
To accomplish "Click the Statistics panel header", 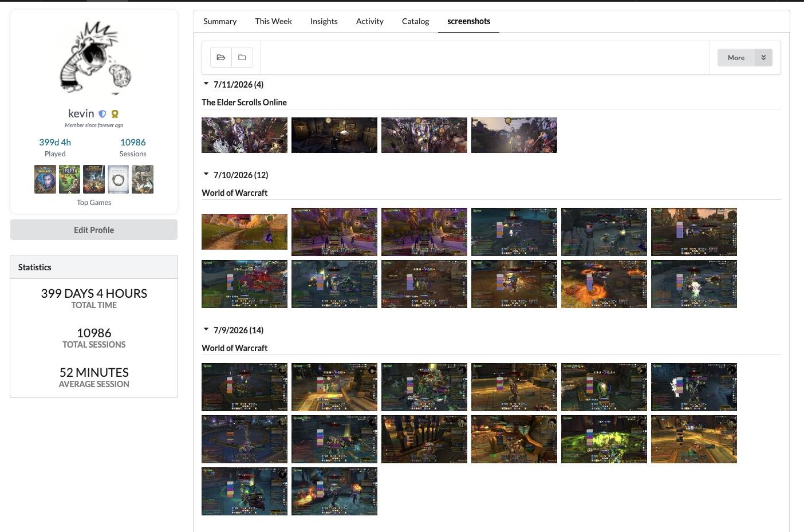I will [94, 267].
